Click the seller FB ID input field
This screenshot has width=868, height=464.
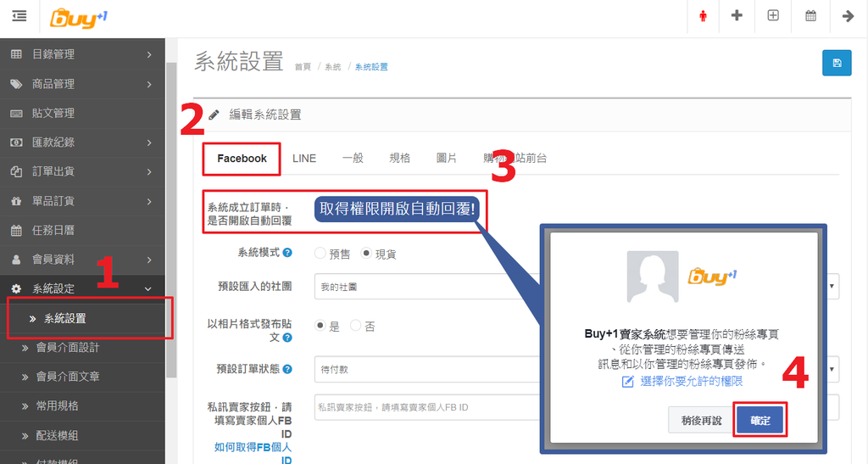click(x=576, y=407)
